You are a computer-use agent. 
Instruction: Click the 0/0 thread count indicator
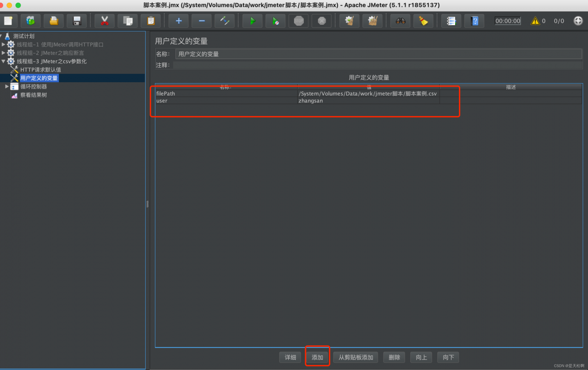click(559, 21)
